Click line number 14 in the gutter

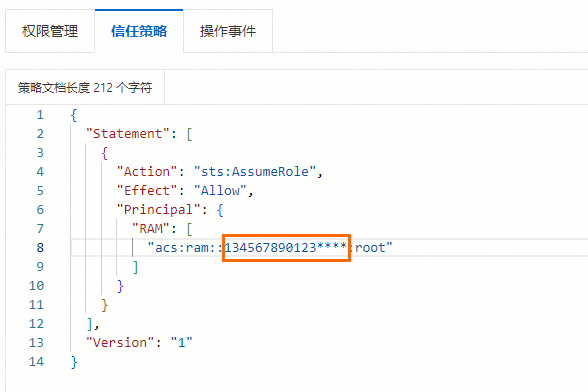point(36,362)
